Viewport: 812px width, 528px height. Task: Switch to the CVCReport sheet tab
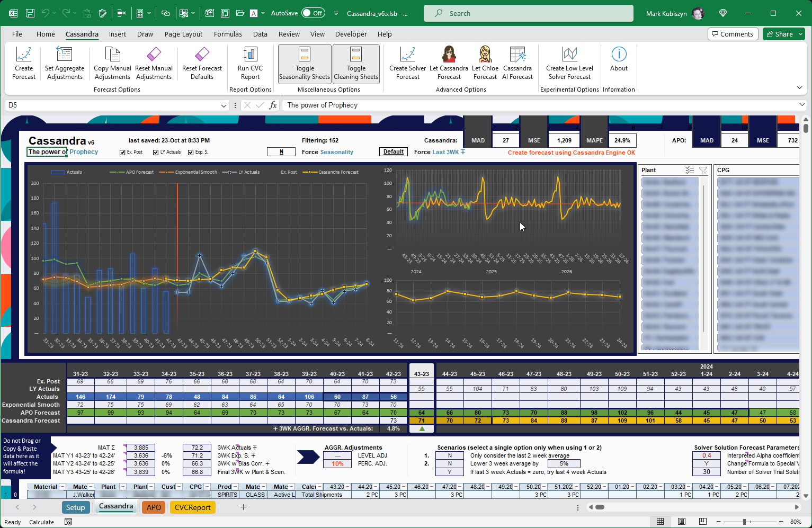point(193,507)
